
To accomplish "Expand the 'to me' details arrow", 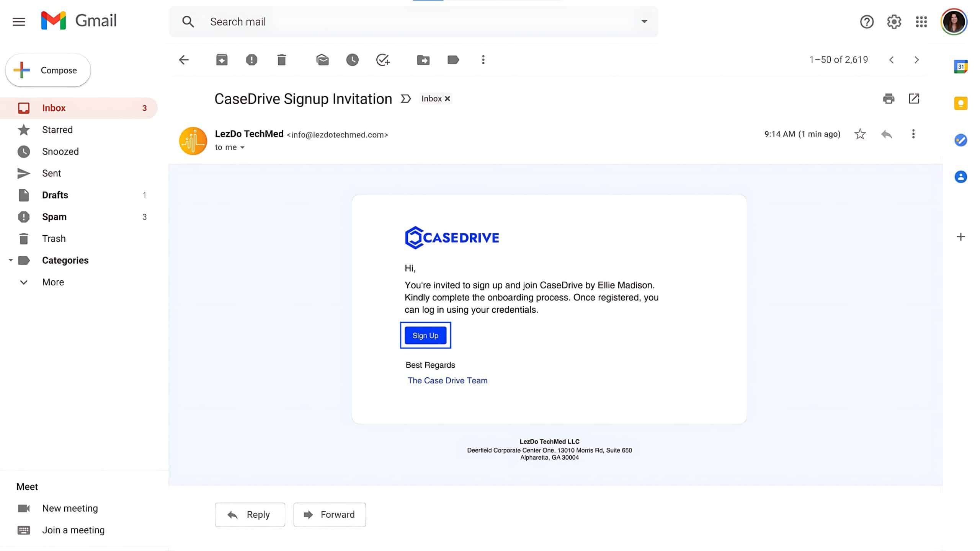I will coord(242,148).
